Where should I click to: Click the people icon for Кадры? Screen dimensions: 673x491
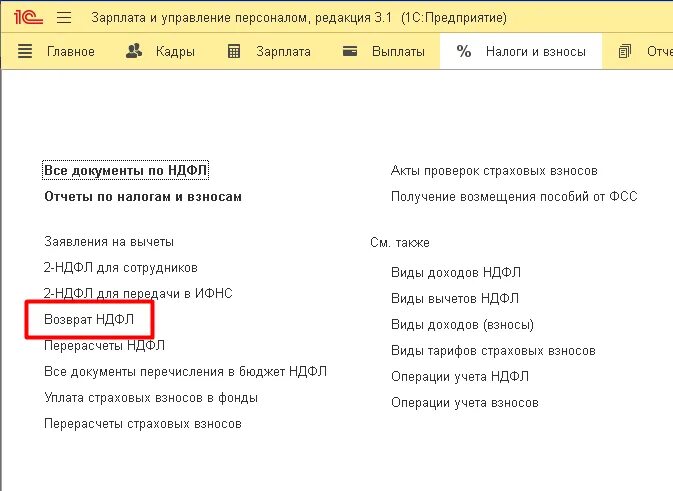[x=134, y=51]
